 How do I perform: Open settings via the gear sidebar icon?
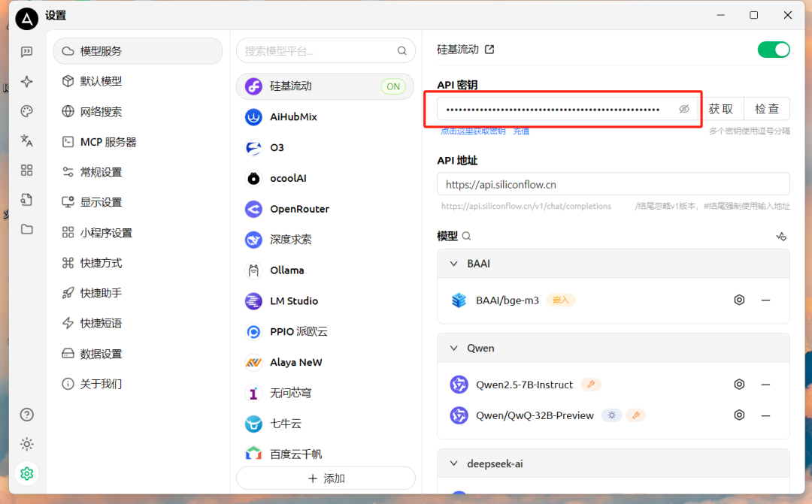tap(27, 473)
